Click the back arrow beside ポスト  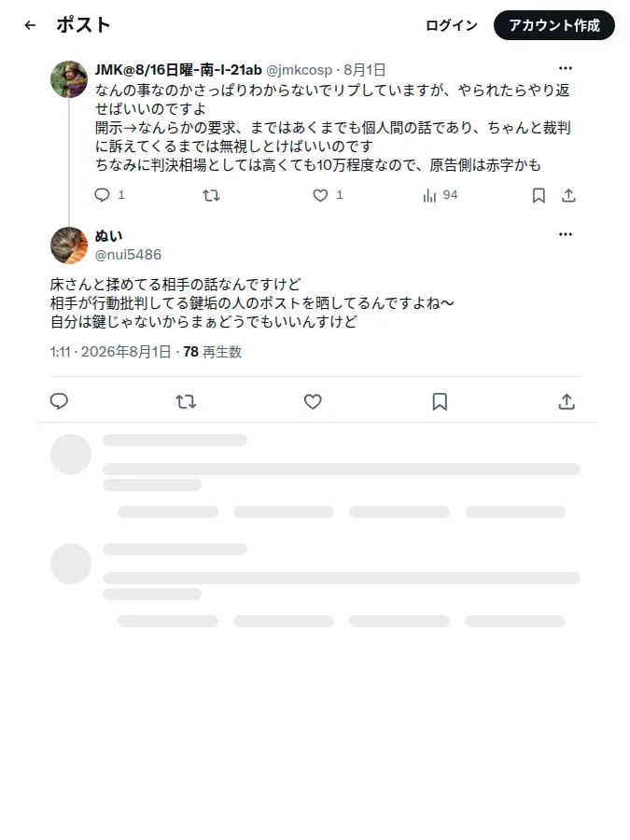pyautogui.click(x=30, y=25)
